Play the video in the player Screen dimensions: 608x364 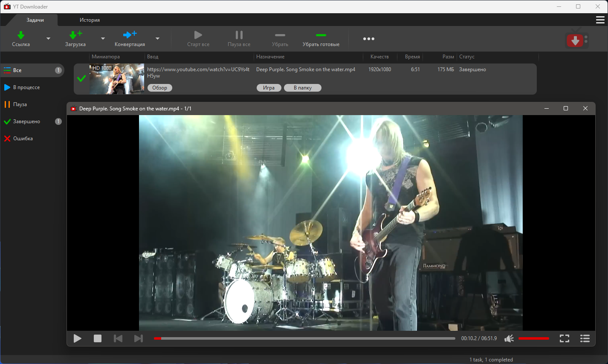(77, 338)
